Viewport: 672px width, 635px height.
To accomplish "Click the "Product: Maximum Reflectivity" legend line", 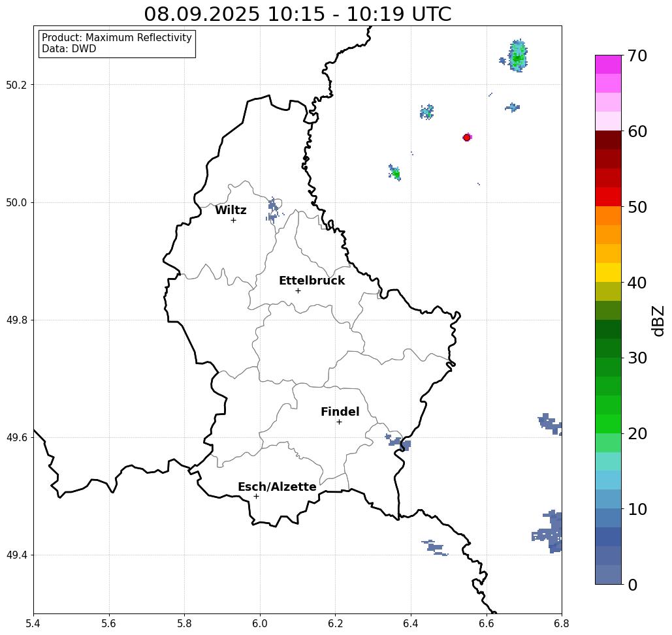I will click(116, 38).
